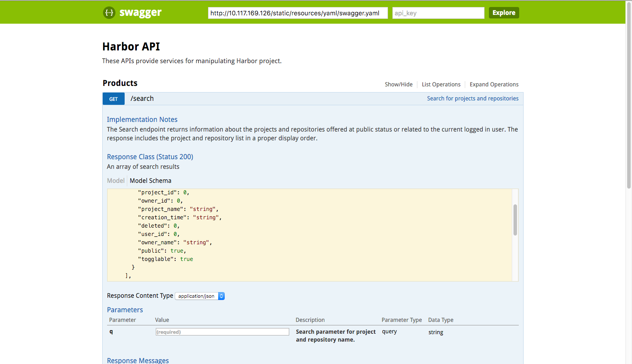Click the 'Response Messages' heading
Screen dimensions: 632x364
[x=138, y=360]
